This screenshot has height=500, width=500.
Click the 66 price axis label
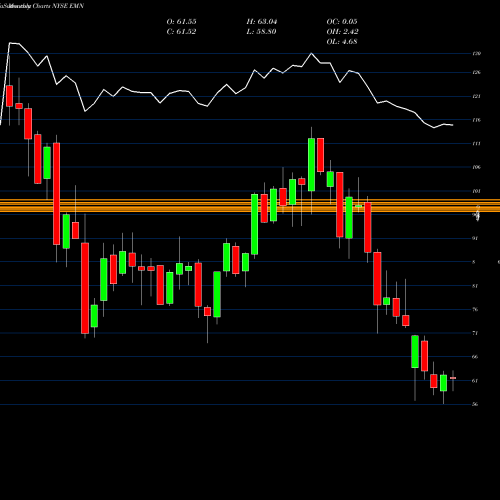(475, 357)
